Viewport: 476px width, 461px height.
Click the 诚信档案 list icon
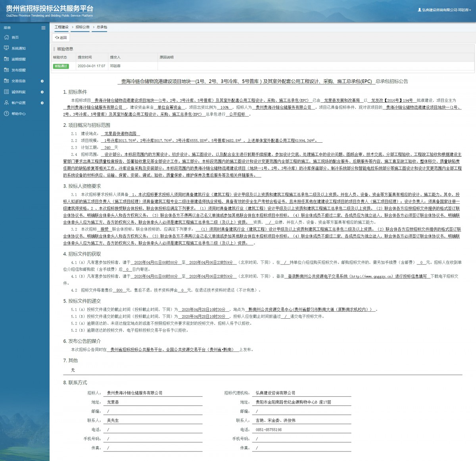coord(6,92)
